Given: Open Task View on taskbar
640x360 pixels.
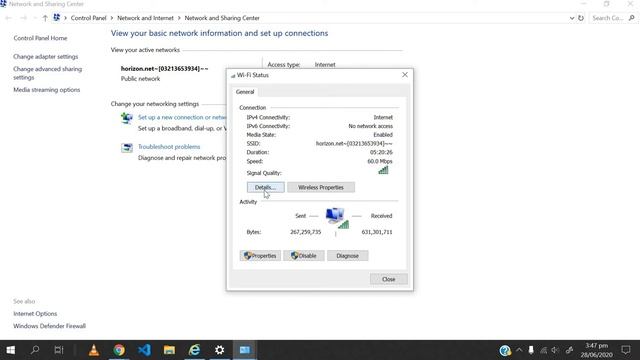Looking at the screenshot, I should click(59, 350).
